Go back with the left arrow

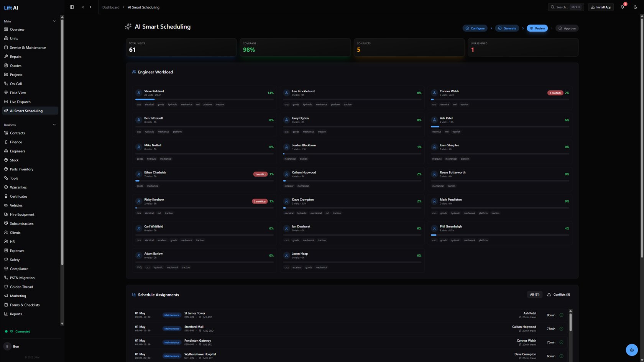point(83,7)
